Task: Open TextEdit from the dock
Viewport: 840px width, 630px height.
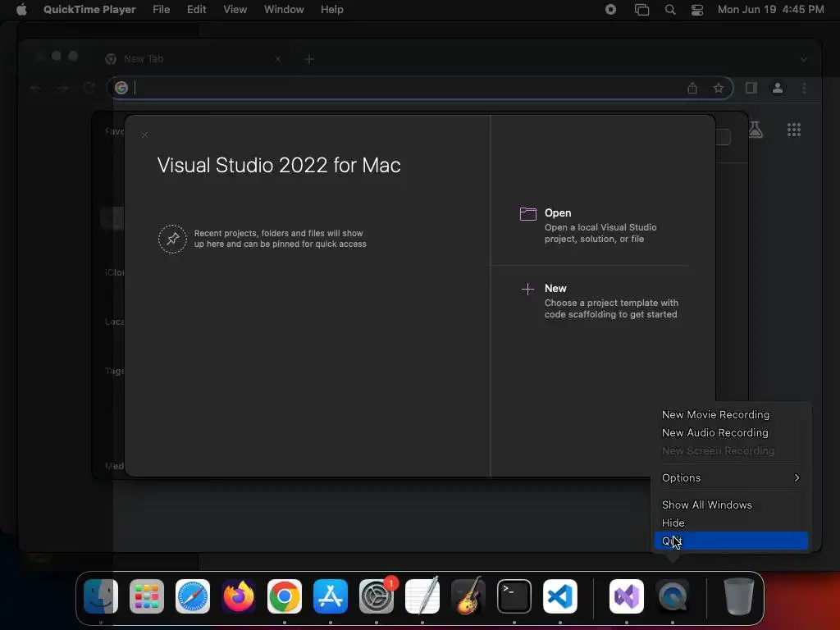Action: 422,596
